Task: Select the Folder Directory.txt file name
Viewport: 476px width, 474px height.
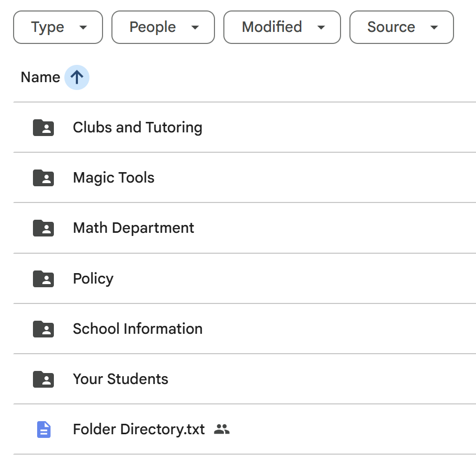Action: tap(139, 430)
